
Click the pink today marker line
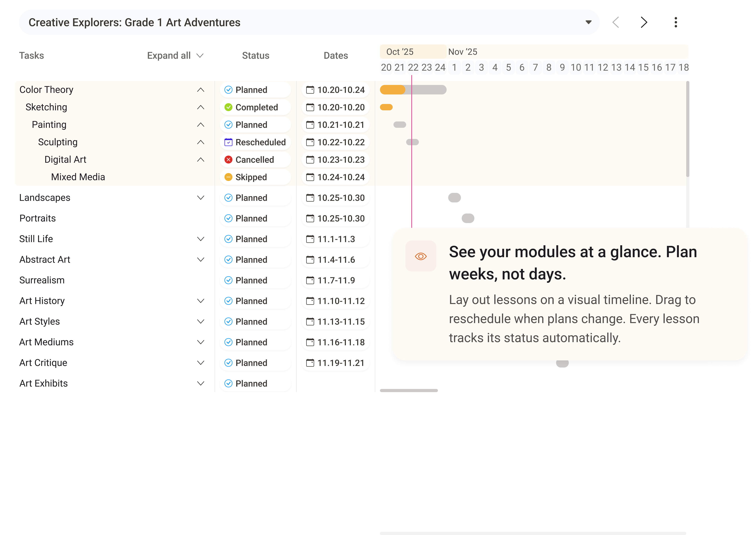point(411,152)
